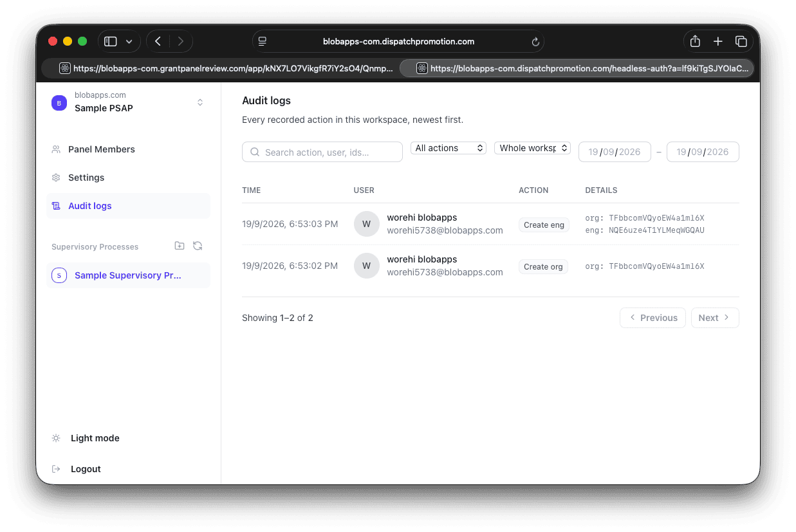Refresh Supervisory Processes list icon
This screenshot has height=532, width=796.
click(x=198, y=246)
